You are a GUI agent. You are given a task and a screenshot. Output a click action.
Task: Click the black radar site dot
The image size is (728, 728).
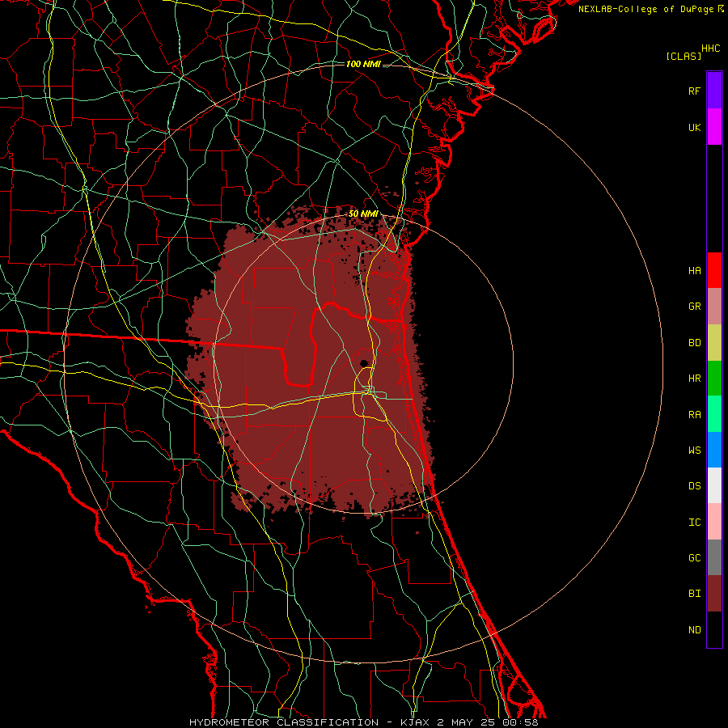pos(365,363)
